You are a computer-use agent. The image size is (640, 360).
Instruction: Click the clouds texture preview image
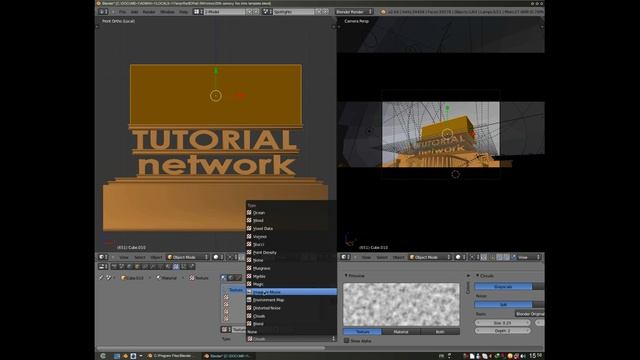pos(401,304)
